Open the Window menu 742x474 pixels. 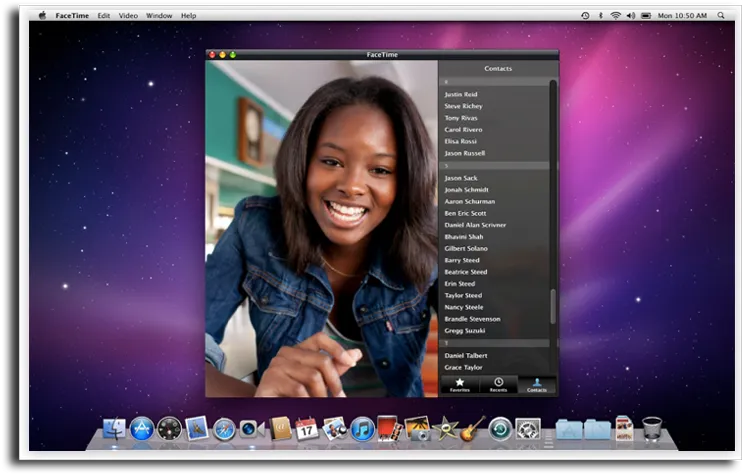tap(159, 16)
